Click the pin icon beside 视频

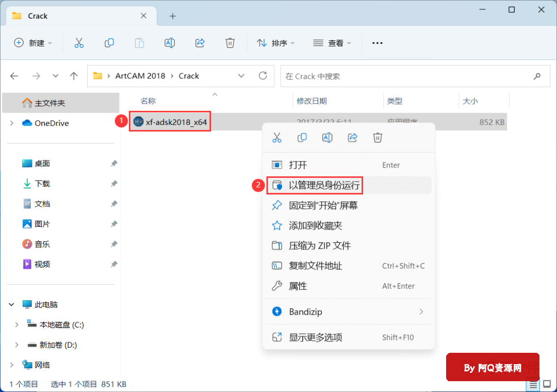point(114,265)
